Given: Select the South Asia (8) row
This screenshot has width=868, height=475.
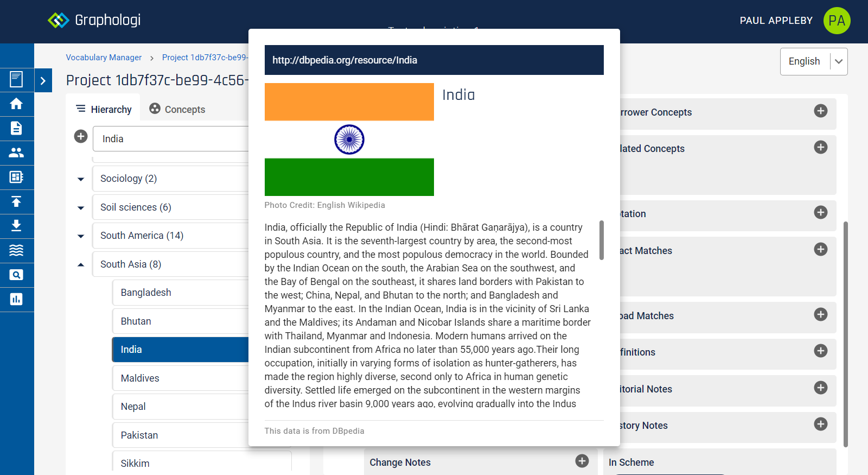Looking at the screenshot, I should pyautogui.click(x=170, y=264).
